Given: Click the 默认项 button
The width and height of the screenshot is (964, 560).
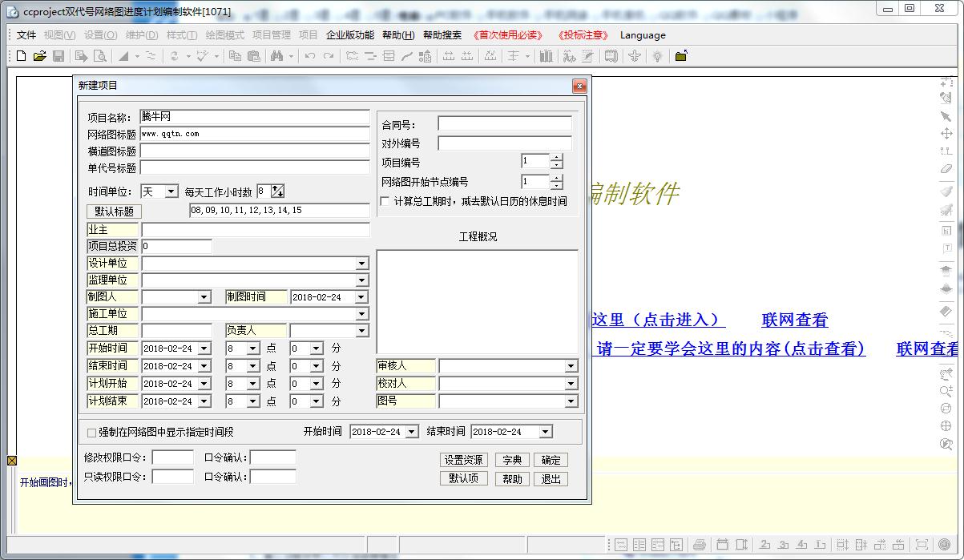Looking at the screenshot, I should (x=464, y=478).
